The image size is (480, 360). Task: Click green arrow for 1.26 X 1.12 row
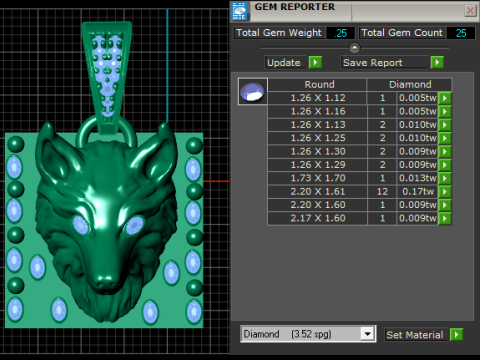[445, 98]
